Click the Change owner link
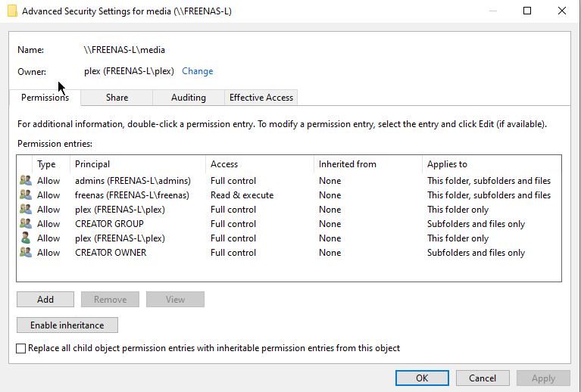The image size is (581, 392). [x=197, y=71]
